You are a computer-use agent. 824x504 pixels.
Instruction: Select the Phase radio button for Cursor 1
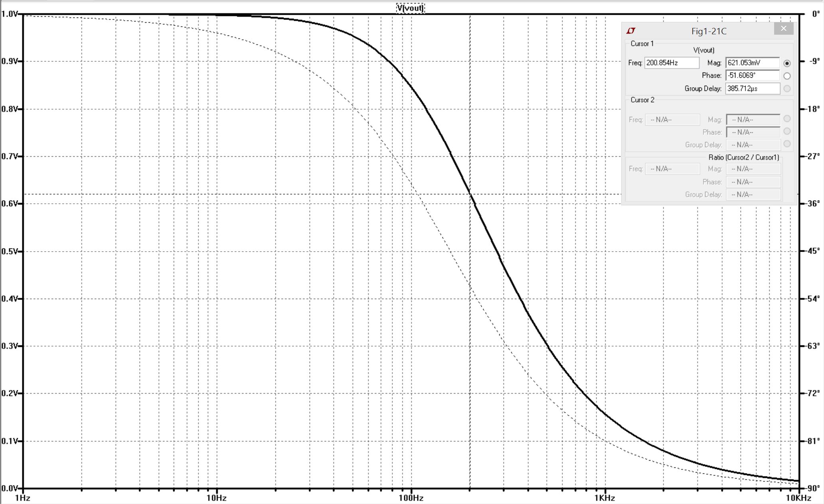787,76
